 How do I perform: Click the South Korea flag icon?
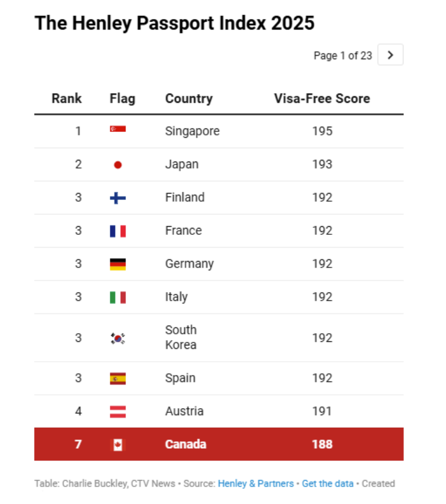pyautogui.click(x=118, y=338)
